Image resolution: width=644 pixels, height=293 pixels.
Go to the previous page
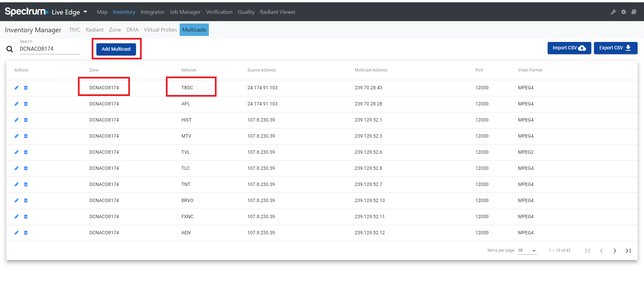coord(601,251)
